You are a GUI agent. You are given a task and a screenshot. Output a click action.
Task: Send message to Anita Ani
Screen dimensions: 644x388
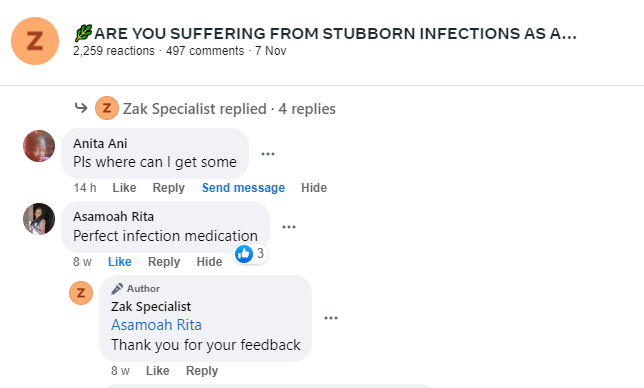(243, 188)
